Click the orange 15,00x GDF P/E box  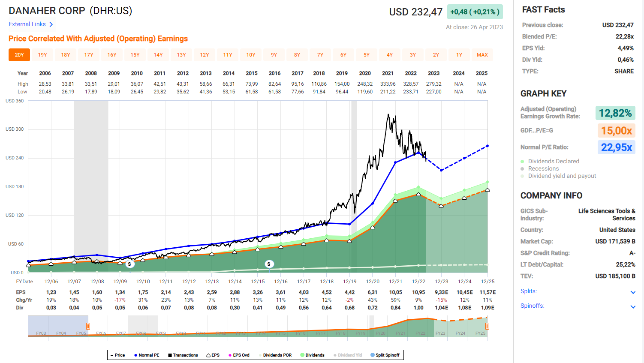(x=617, y=130)
